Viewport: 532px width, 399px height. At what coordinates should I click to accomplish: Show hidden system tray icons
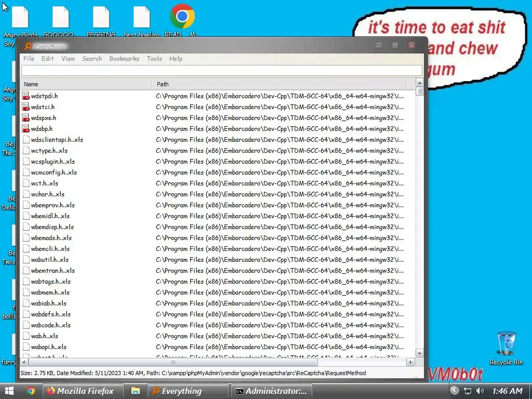[454, 391]
